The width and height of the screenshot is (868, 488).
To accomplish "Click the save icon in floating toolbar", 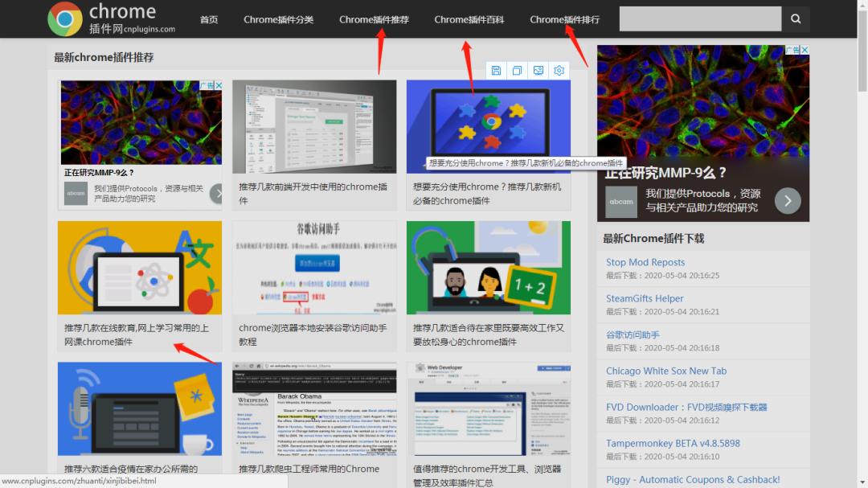I will (x=496, y=71).
